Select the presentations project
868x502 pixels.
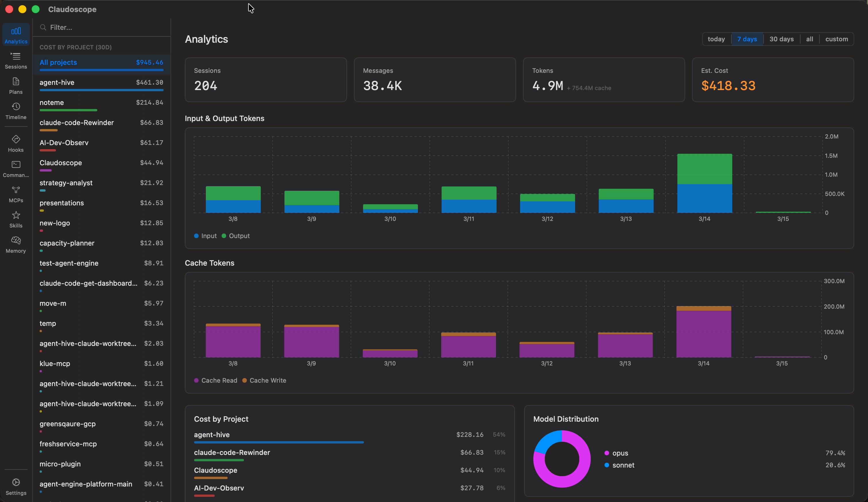pyautogui.click(x=102, y=205)
